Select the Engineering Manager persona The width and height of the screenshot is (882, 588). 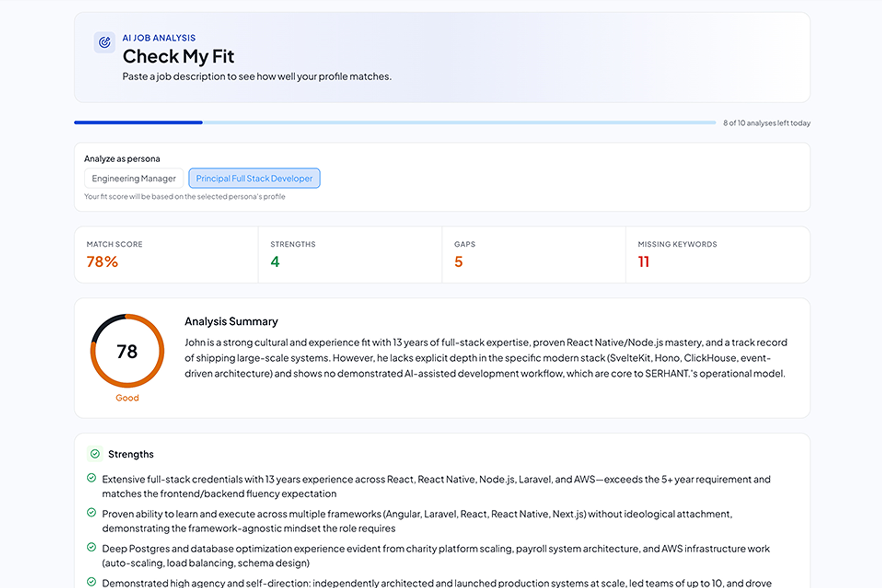point(134,178)
